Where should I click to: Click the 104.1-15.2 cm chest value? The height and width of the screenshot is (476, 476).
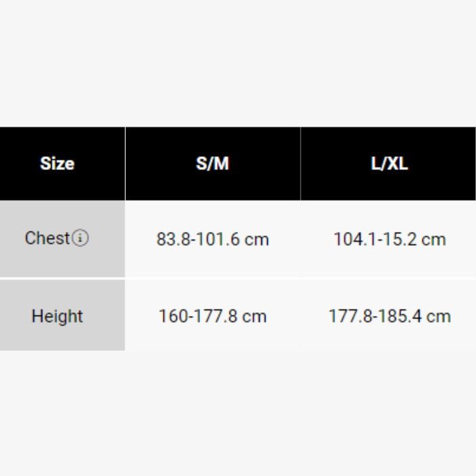tap(390, 239)
